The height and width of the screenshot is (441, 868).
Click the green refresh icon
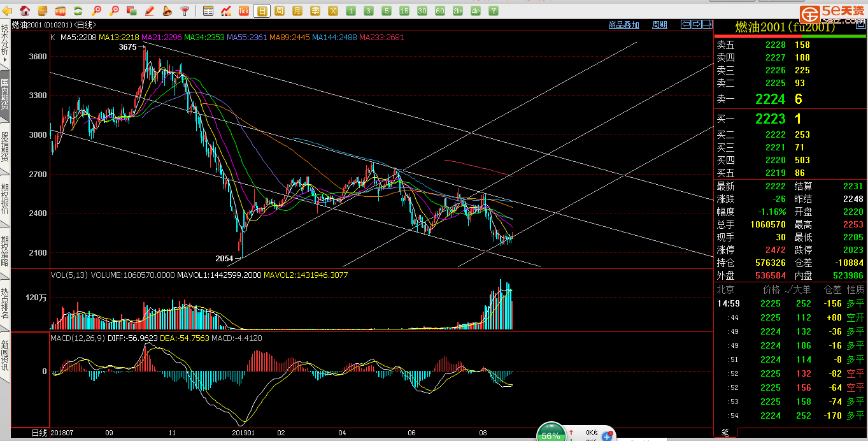[78, 11]
